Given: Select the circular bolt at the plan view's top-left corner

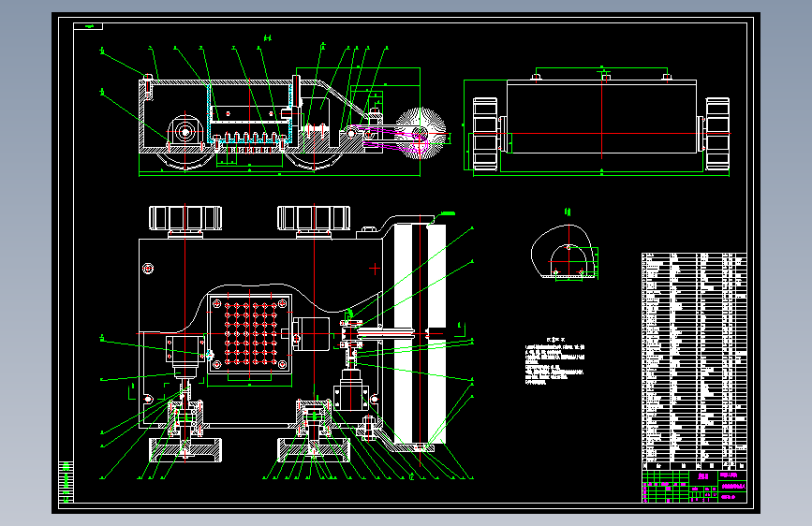Looking at the screenshot, I should pyautogui.click(x=148, y=269).
